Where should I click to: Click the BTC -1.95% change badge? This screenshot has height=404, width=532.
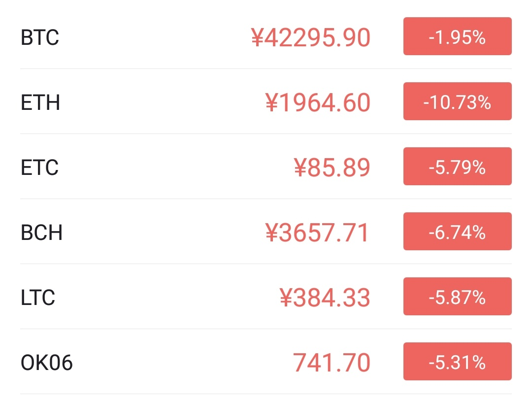[457, 36]
